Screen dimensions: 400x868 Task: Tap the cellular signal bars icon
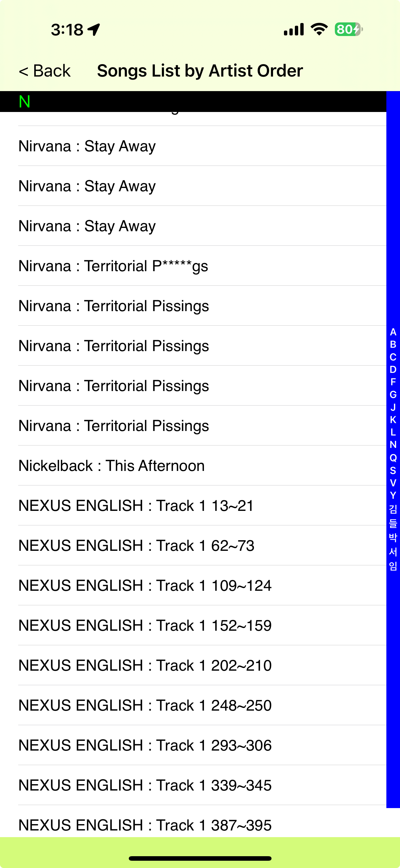[x=294, y=29]
